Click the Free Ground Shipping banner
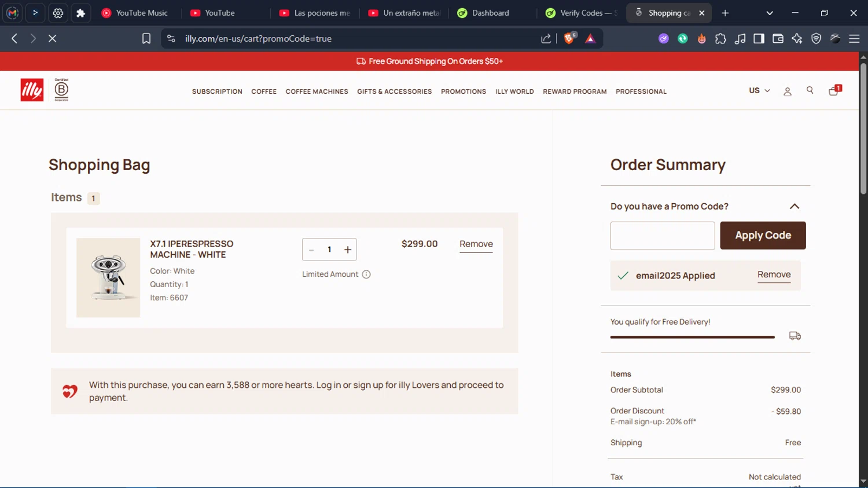This screenshot has width=868, height=488. tap(429, 61)
